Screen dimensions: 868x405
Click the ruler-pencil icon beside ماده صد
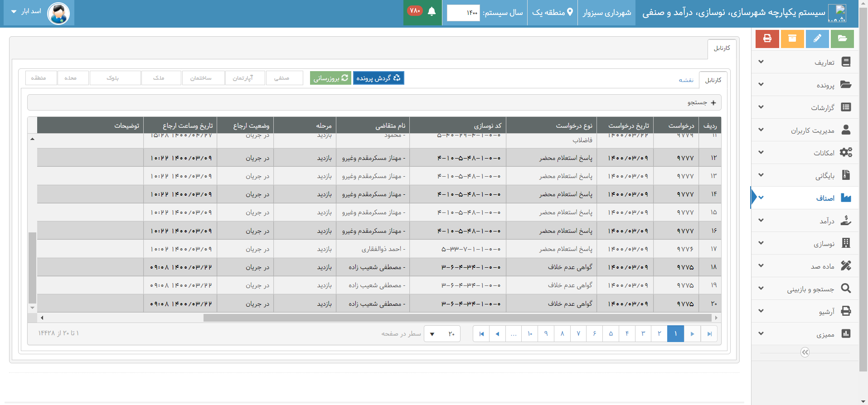846,265
